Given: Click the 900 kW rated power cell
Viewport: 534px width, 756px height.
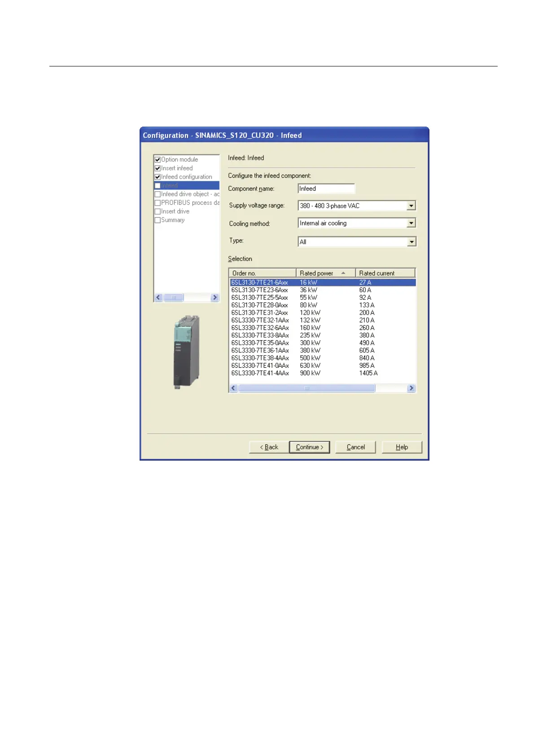Looking at the screenshot, I should (x=310, y=373).
